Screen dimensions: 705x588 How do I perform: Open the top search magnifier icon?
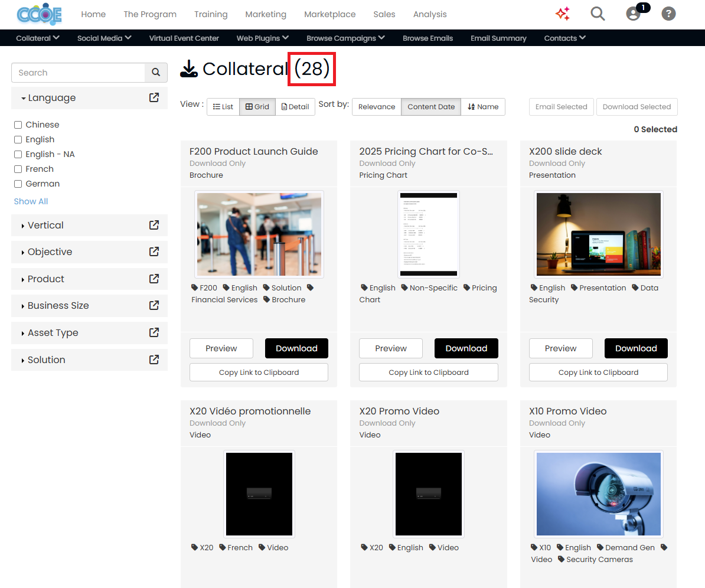(598, 14)
